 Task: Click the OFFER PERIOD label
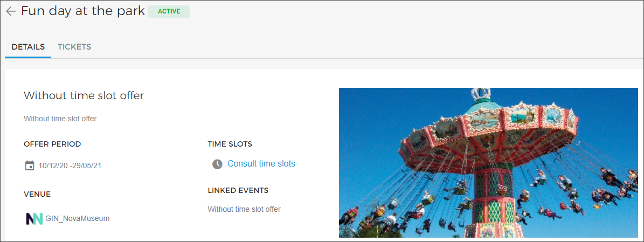(53, 144)
